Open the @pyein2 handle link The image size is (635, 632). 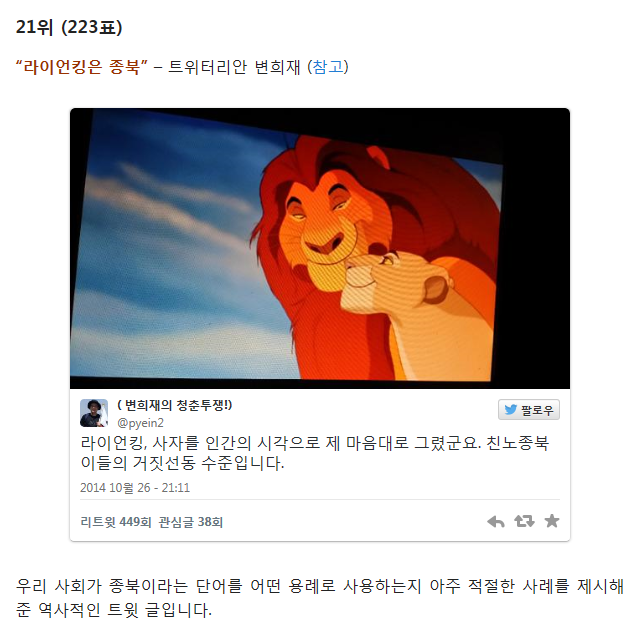point(140,423)
